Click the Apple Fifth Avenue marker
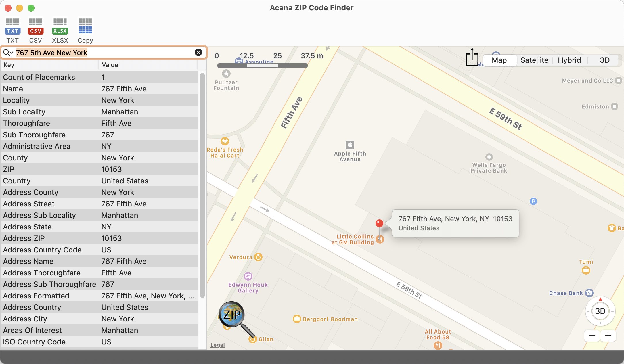624x364 pixels. coord(350,145)
